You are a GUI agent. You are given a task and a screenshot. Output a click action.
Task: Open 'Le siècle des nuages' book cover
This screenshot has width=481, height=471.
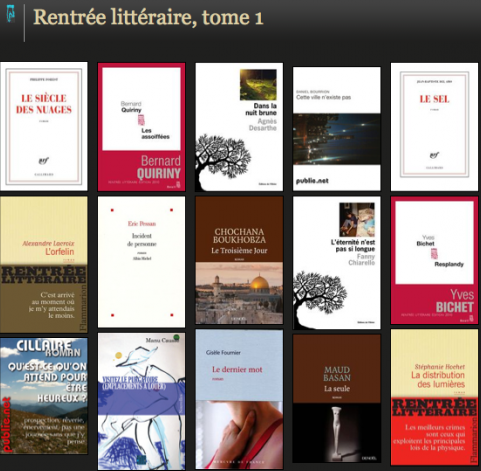coord(44,126)
